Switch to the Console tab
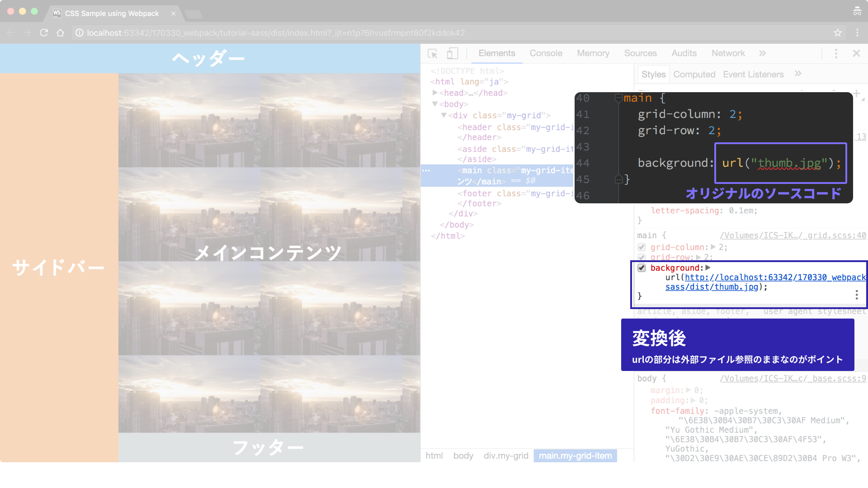Image resolution: width=868 pixels, height=488 pixels. point(546,53)
